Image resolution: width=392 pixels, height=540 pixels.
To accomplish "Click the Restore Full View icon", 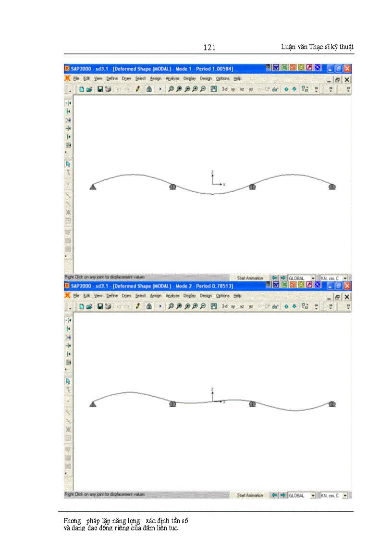I will tap(180, 89).
